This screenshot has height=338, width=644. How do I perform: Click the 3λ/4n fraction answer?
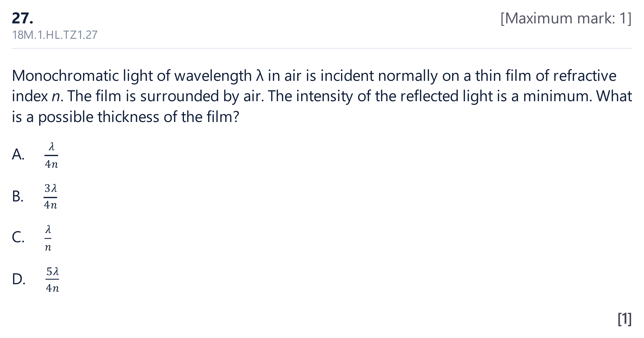[50, 197]
